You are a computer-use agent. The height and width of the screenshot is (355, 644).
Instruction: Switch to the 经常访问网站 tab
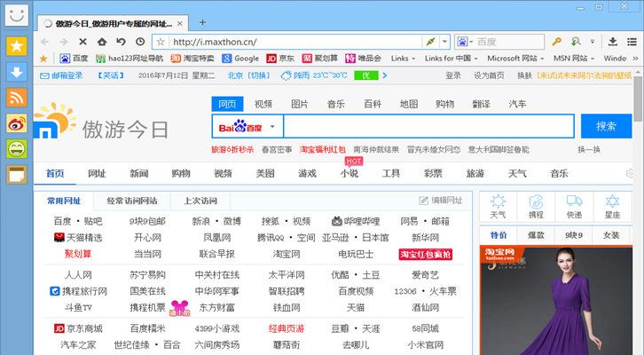pos(131,201)
